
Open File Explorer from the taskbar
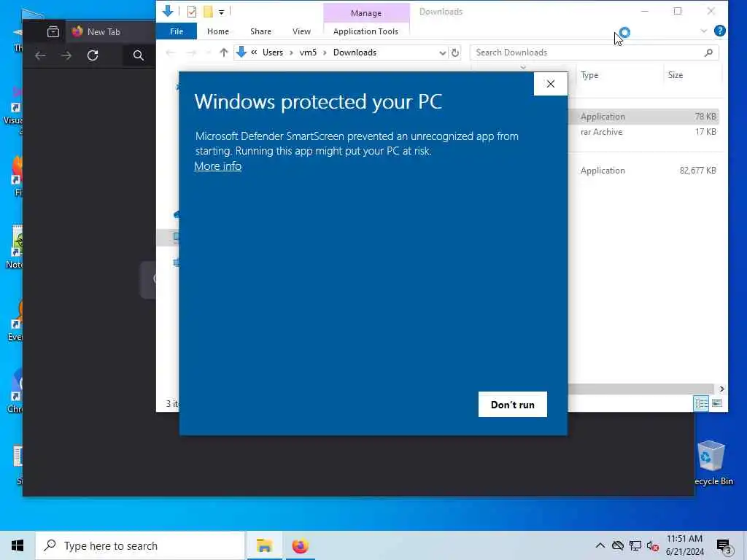[264, 545]
